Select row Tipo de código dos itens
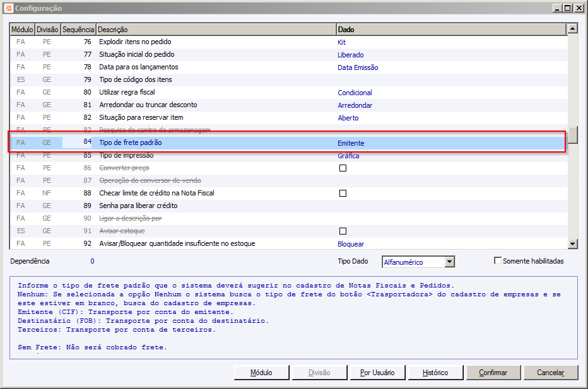 coord(288,79)
